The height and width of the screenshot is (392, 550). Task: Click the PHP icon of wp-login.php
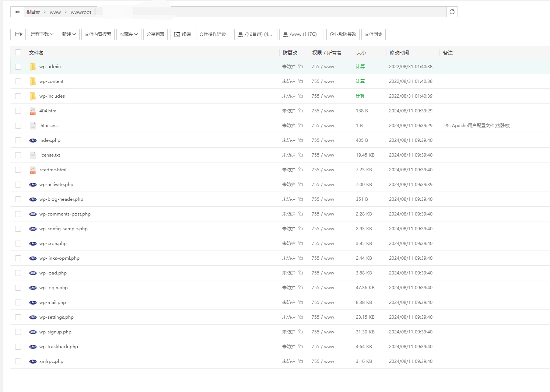pyautogui.click(x=33, y=288)
